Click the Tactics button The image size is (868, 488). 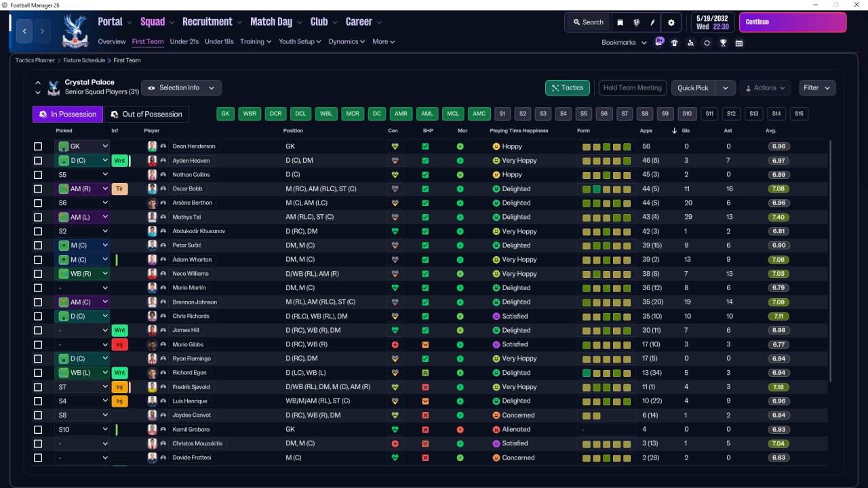coord(568,88)
